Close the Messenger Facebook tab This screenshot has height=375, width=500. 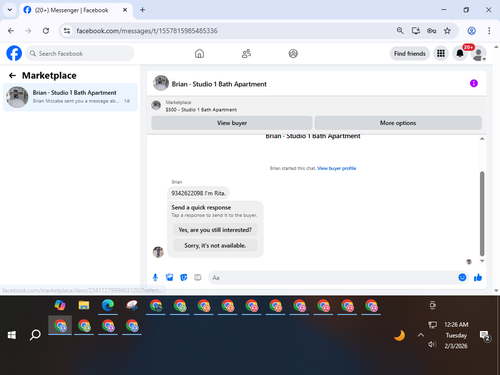[125, 10]
